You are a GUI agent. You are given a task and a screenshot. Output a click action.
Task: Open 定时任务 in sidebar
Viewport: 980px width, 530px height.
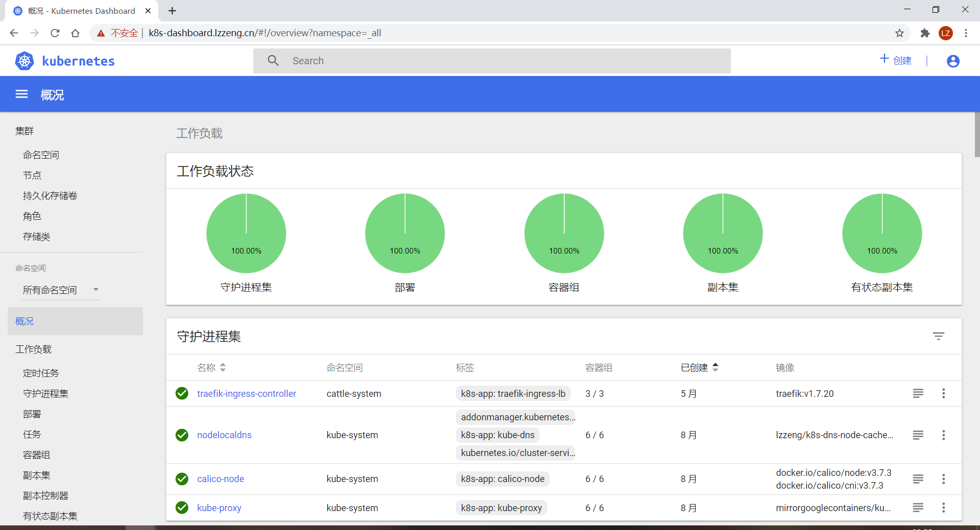pyautogui.click(x=41, y=373)
